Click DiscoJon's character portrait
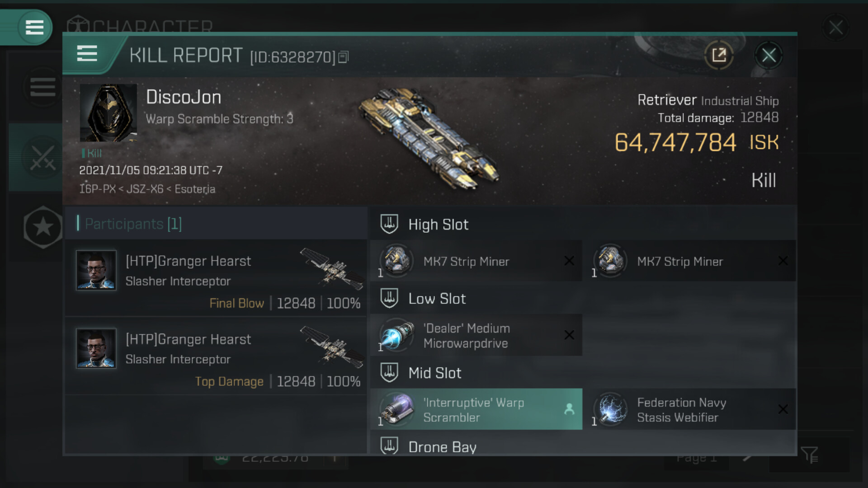Screen dimensions: 868x488 tap(108, 113)
